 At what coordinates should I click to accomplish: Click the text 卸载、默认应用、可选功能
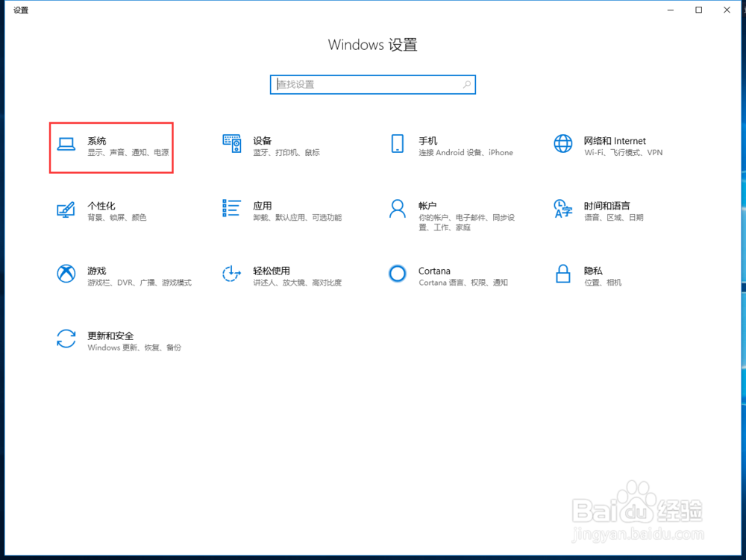click(x=298, y=218)
